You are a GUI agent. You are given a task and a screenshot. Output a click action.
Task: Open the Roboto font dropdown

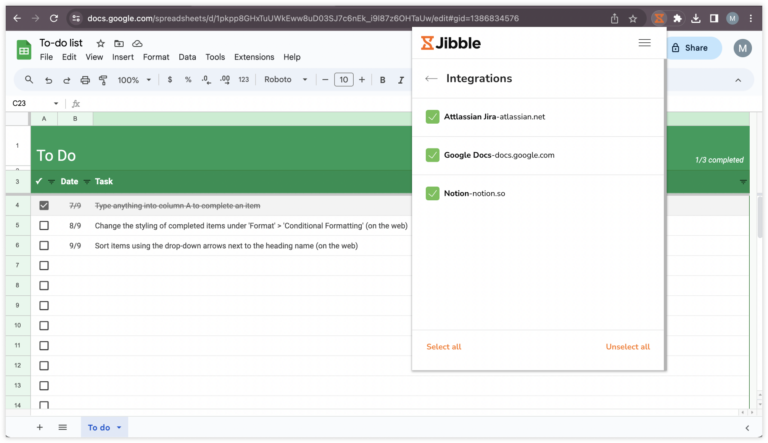tap(286, 79)
